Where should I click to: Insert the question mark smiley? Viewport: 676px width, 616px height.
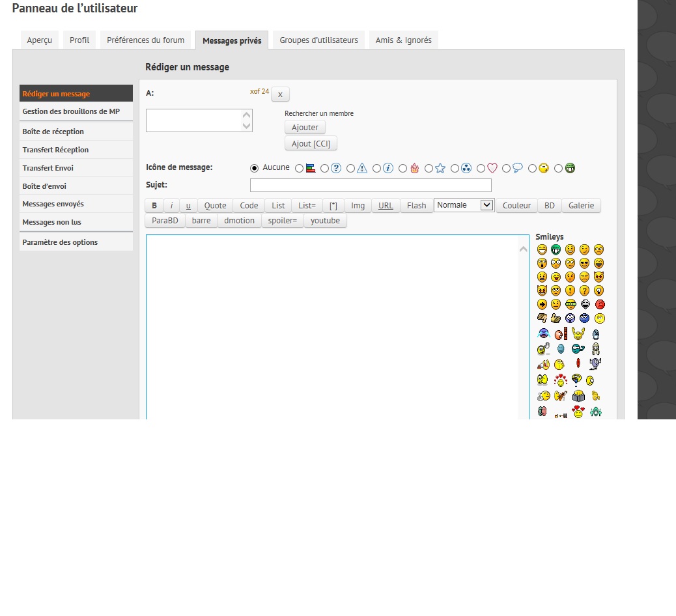(584, 290)
